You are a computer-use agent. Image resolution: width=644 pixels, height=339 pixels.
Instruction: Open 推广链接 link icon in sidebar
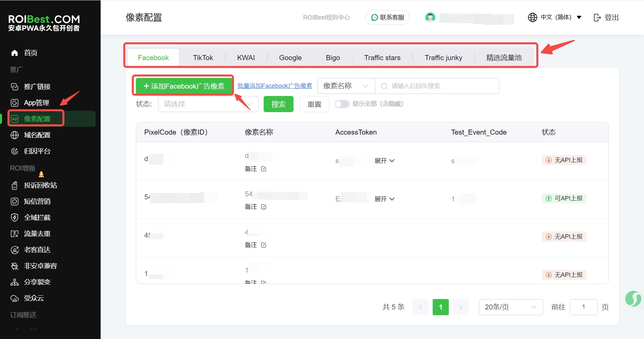[14, 87]
